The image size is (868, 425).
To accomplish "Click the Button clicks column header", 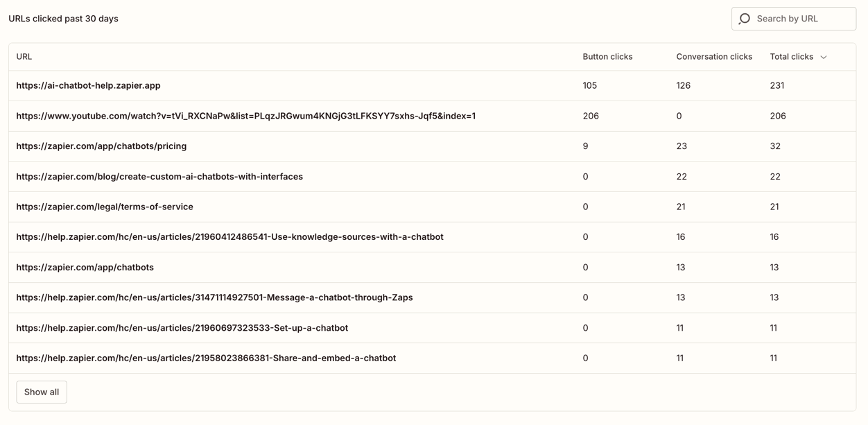I will (607, 57).
